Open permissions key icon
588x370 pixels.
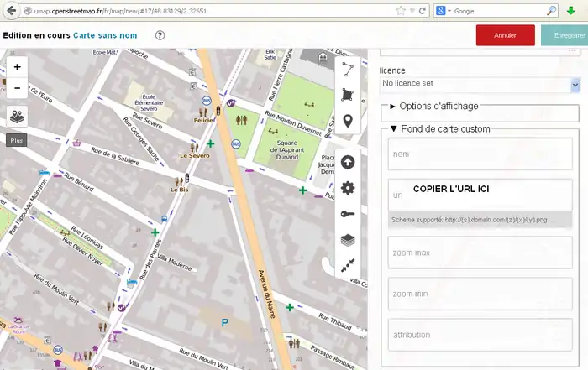[348, 214]
